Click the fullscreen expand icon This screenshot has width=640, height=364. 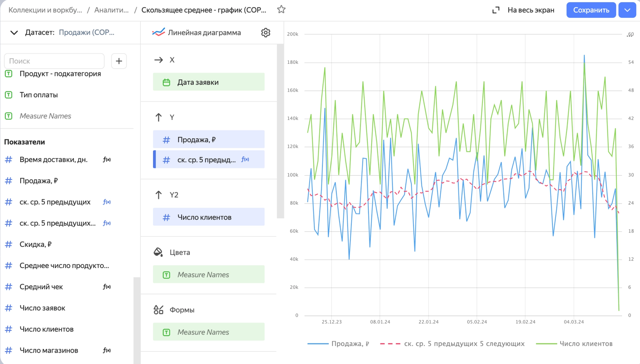pyautogui.click(x=496, y=10)
